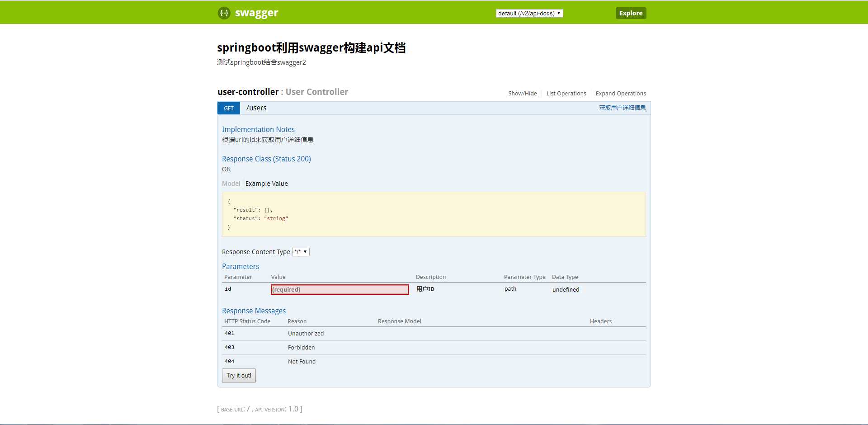Click the undefined data type value
Screen dimensions: 868x425
coord(566,290)
